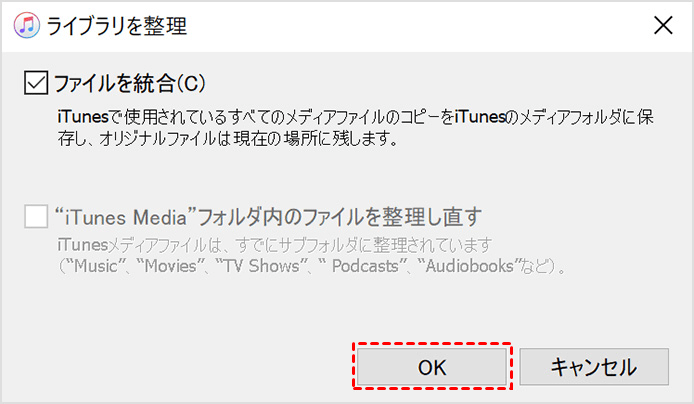Tick the iTunes Media reorganize checkbox
Image resolution: width=694 pixels, height=404 pixels.
(x=36, y=216)
